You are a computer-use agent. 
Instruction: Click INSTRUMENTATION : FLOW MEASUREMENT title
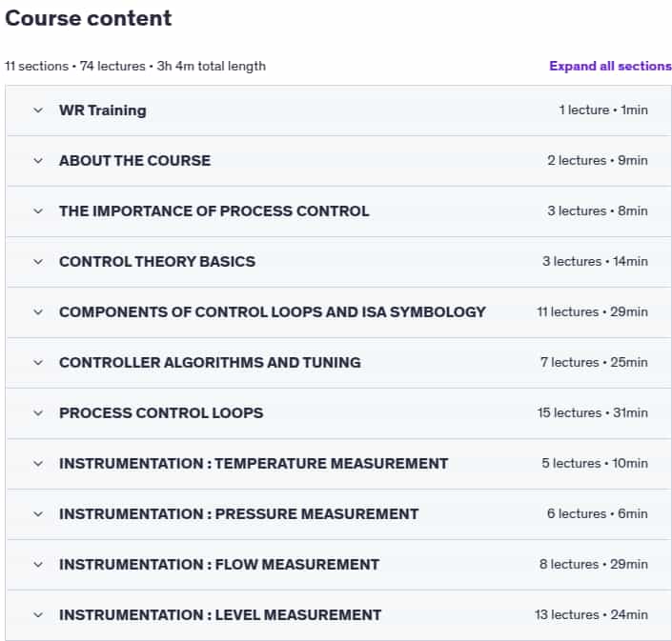219,565
